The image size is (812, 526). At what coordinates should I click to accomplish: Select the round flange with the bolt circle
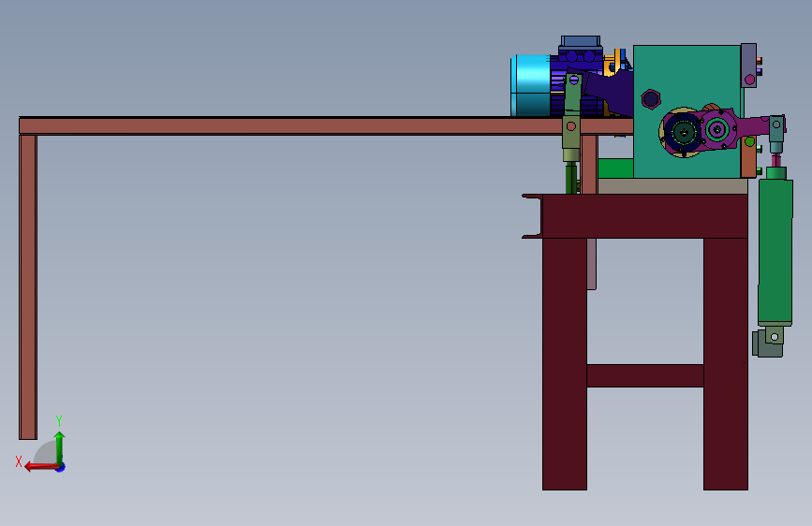pyautogui.click(x=683, y=132)
